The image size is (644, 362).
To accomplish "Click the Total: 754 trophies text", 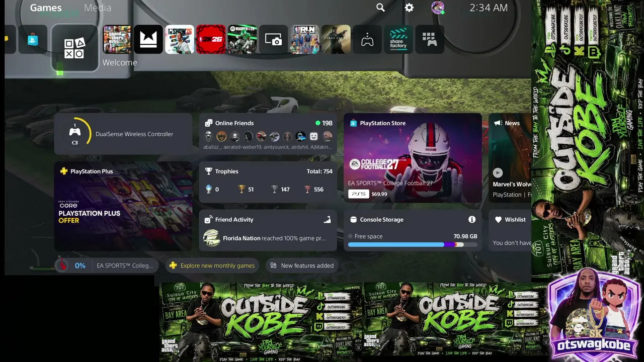I will coord(319,171).
